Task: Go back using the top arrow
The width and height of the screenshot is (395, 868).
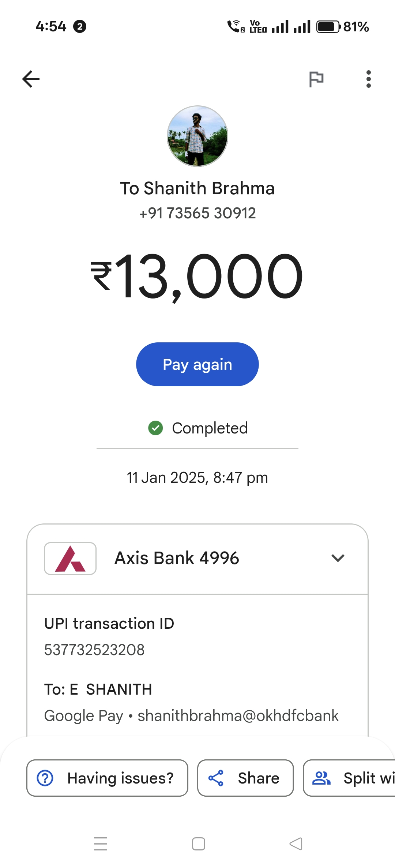Action: [31, 79]
